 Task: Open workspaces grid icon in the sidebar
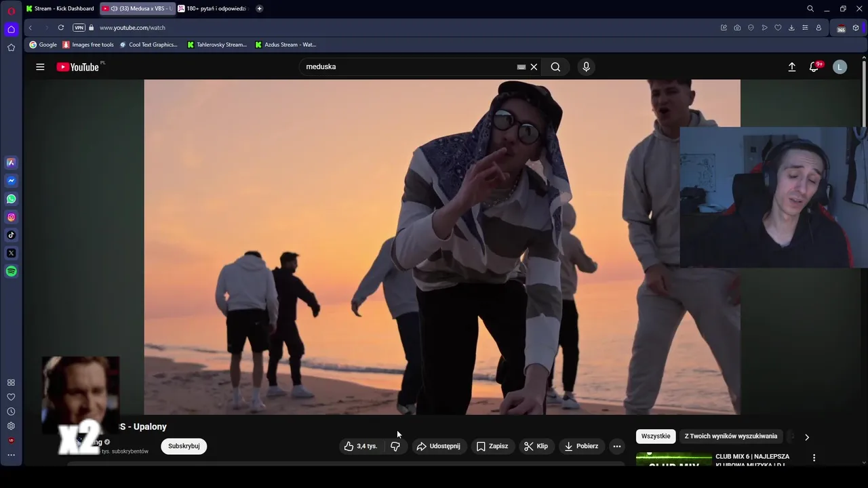coord(11,383)
